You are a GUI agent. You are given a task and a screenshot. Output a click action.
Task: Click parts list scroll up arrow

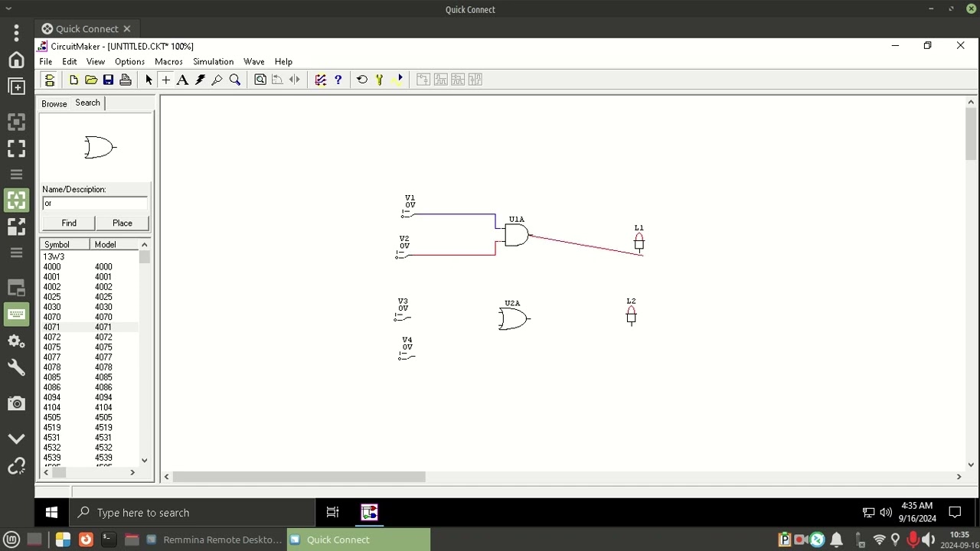pyautogui.click(x=144, y=244)
